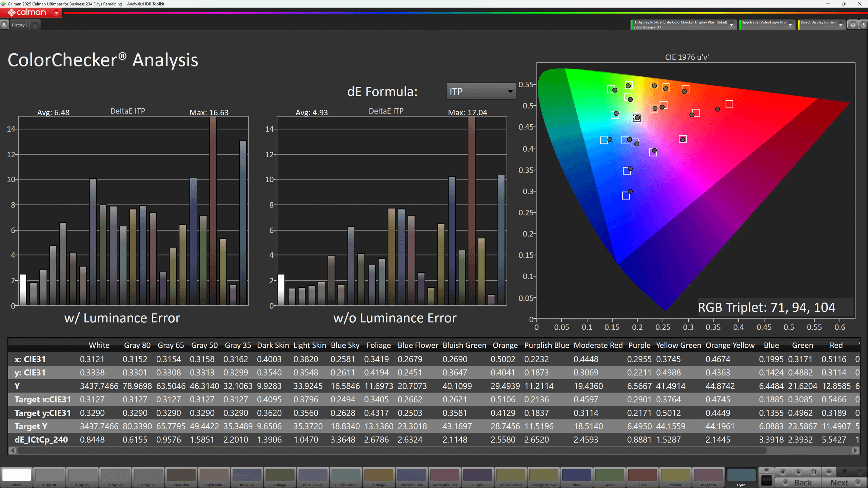Expand the Direct Display Control dropdown
This screenshot has width=868, height=488.
point(841,25)
